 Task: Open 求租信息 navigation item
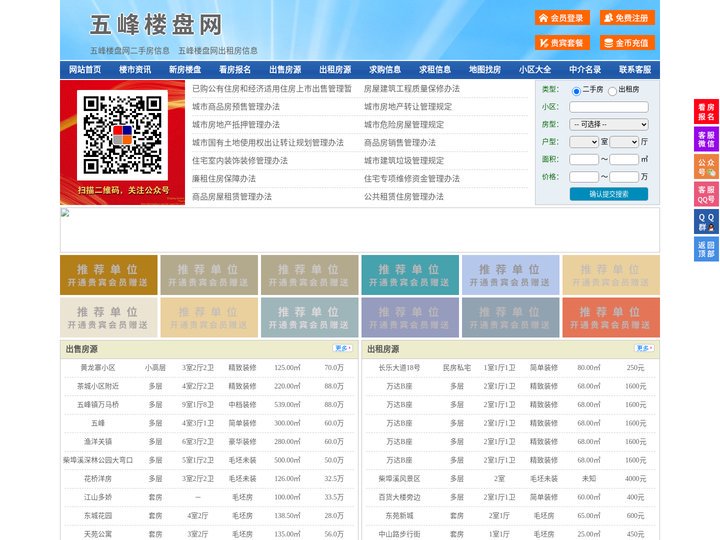point(435,70)
